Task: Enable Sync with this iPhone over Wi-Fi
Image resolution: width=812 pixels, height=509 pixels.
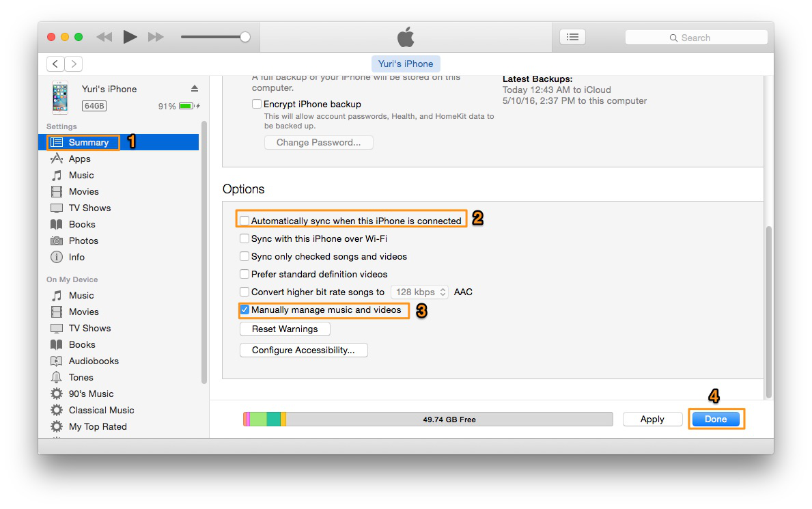Action: point(244,238)
